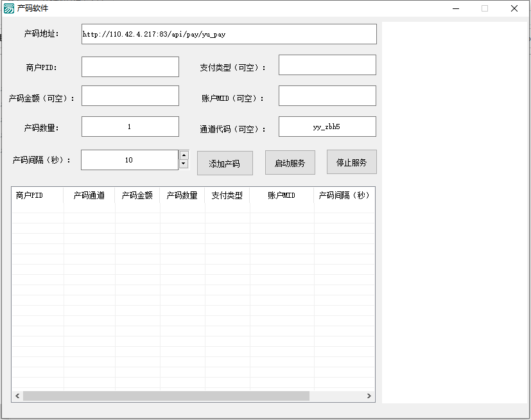
Task: Click the 产码地址 URL input field
Action: [228, 33]
